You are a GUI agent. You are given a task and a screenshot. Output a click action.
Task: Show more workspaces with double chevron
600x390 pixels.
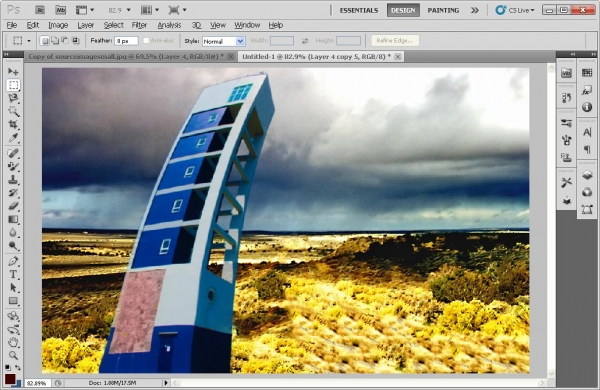474,10
